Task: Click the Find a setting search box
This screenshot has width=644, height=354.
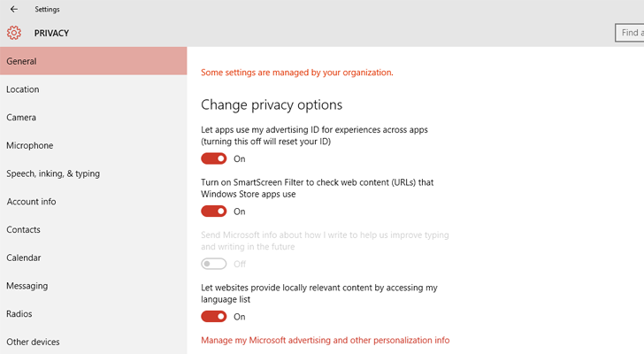Action: point(629,33)
